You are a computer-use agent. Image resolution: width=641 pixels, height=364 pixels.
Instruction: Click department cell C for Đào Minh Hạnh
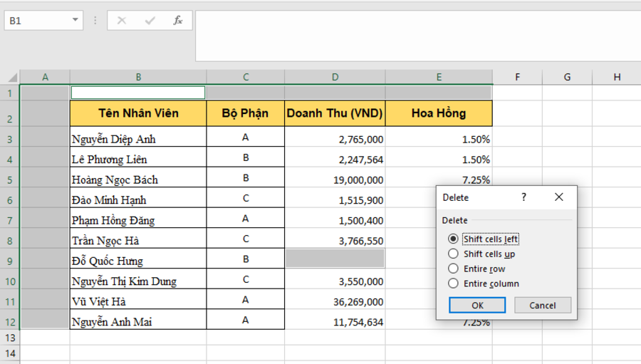click(x=246, y=198)
